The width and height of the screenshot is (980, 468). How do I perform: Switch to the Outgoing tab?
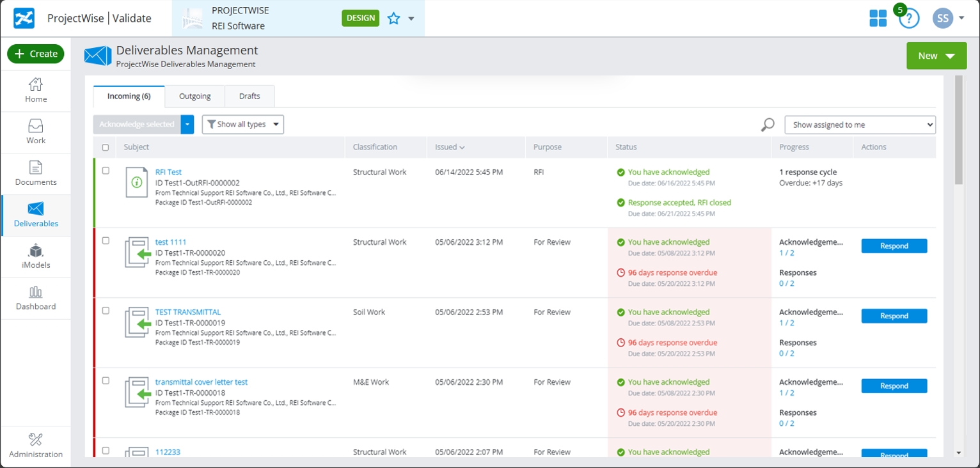coord(195,97)
